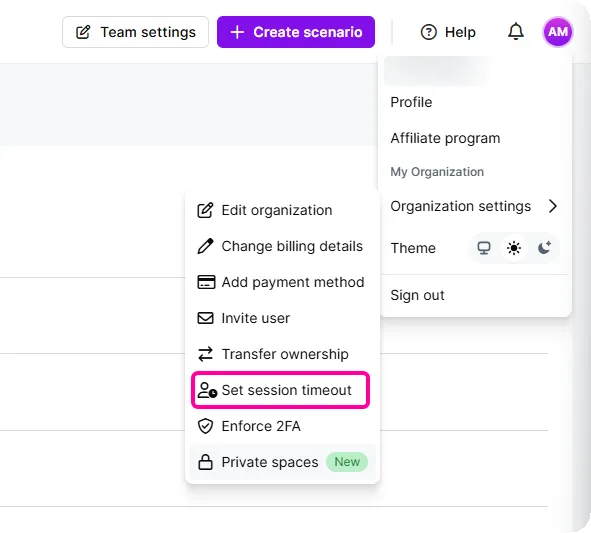
Task: Click the credit card icon for payment method
Action: point(206,282)
